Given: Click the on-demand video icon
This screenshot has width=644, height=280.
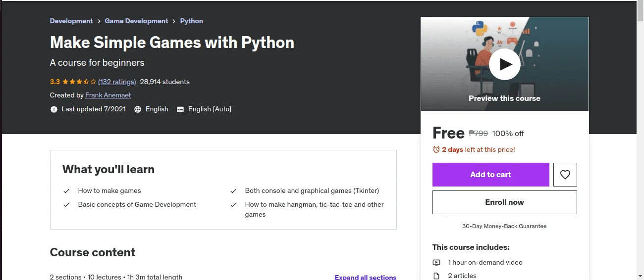Looking at the screenshot, I should click(436, 263).
